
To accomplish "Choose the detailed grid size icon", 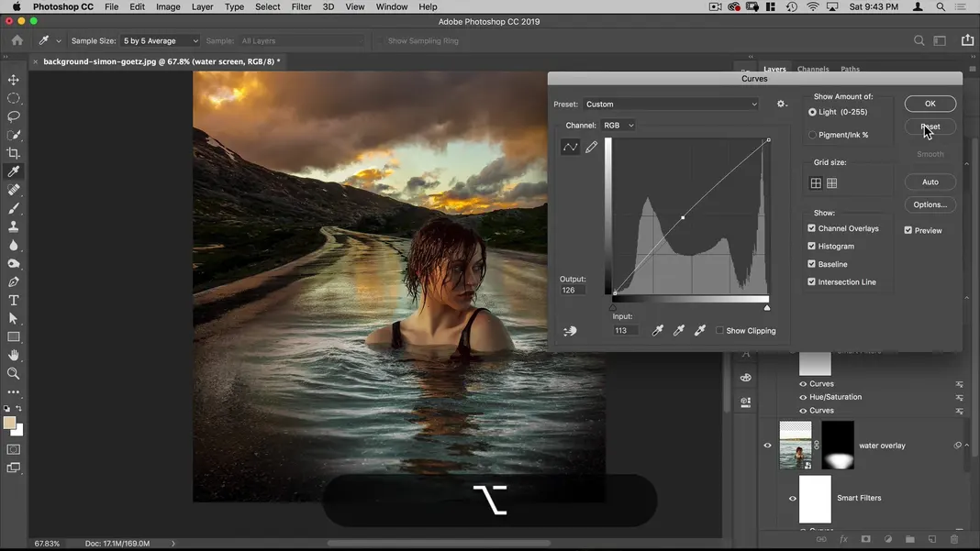I will pyautogui.click(x=832, y=183).
